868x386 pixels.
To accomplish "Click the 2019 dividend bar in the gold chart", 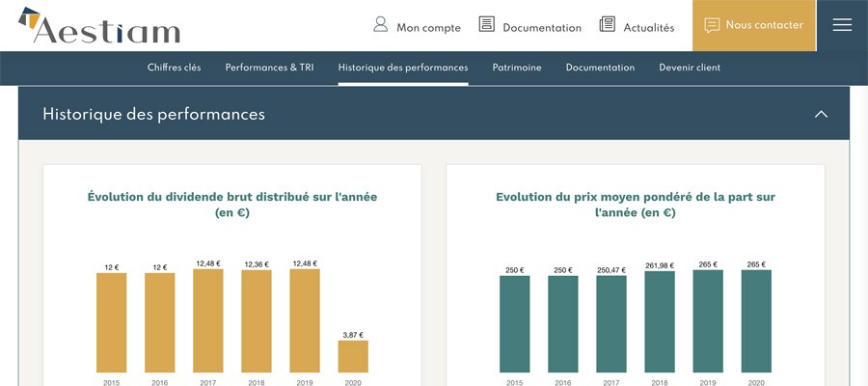I will pyautogui.click(x=305, y=321).
